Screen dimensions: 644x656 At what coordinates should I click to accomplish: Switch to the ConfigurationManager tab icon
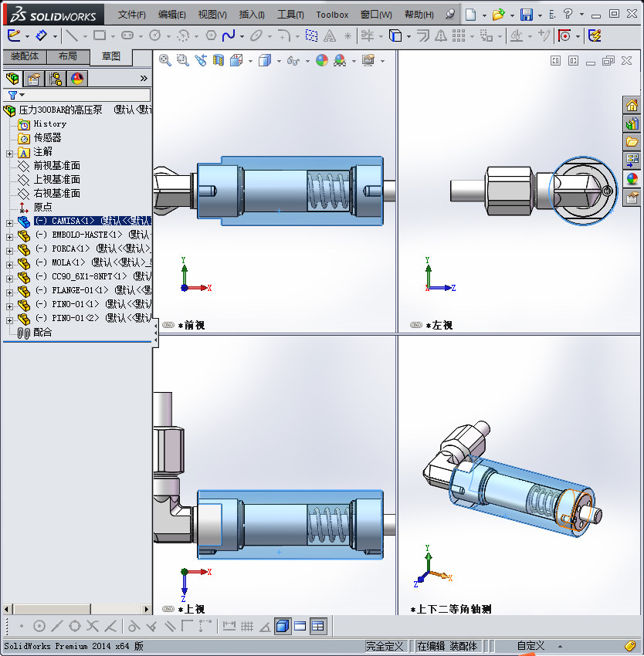56,79
